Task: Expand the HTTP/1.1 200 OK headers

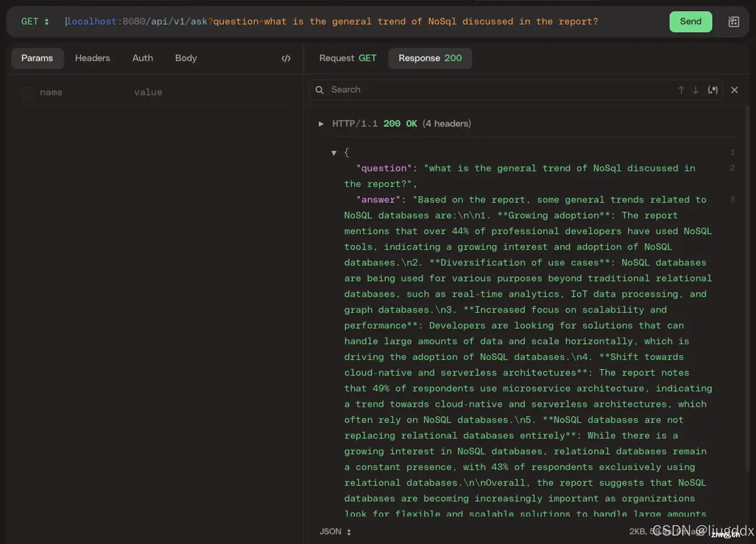Action: (321, 124)
